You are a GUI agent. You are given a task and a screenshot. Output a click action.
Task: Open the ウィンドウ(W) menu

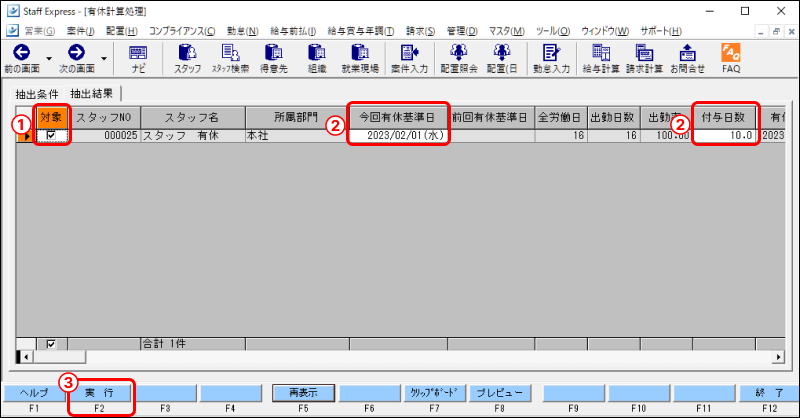(x=605, y=31)
